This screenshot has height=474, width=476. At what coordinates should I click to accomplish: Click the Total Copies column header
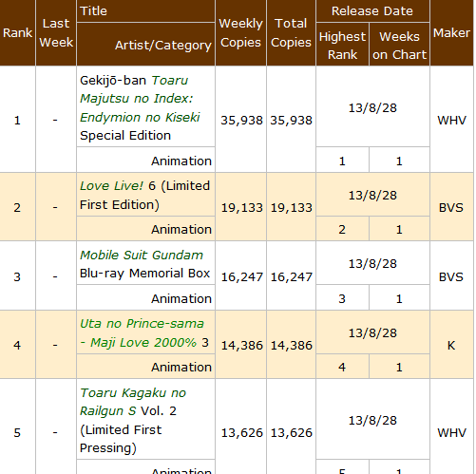291,33
